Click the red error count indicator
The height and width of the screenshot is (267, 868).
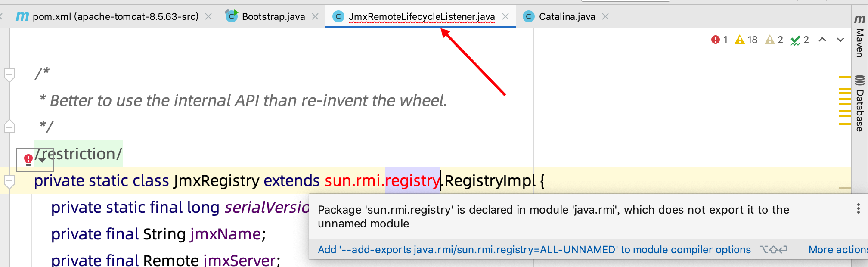[x=719, y=40]
